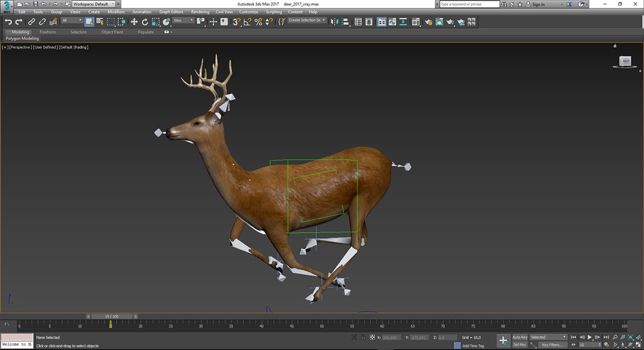Activate the Select and Link tool
Viewport: 644px width, 350px height.
pyautogui.click(x=32, y=22)
